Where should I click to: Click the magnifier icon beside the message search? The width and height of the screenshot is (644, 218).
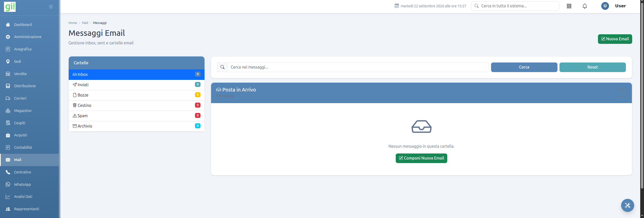click(x=222, y=67)
